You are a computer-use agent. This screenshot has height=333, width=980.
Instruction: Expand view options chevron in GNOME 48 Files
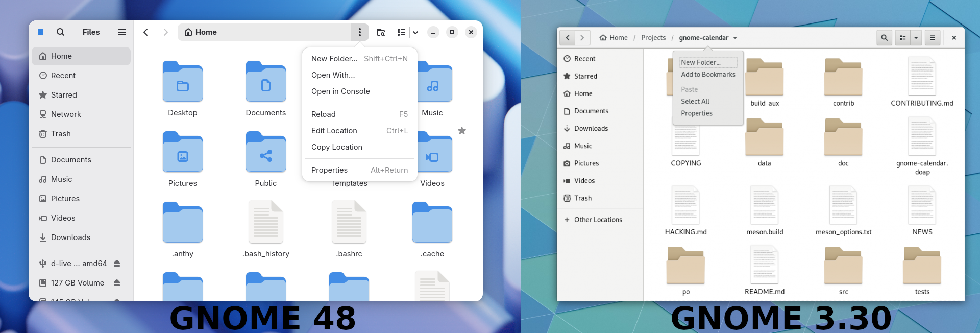(x=415, y=32)
